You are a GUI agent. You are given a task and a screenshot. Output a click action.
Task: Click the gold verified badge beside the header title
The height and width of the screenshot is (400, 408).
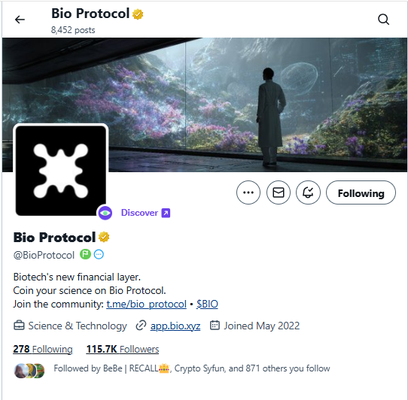point(138,14)
